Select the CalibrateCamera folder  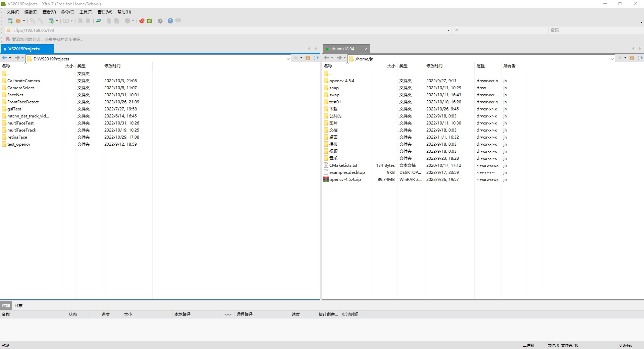coord(23,81)
